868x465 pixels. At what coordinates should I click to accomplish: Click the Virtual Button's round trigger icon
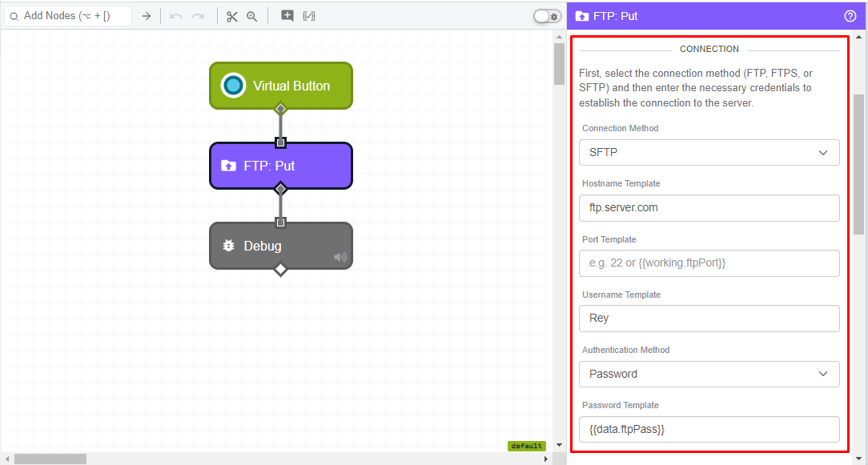click(x=233, y=86)
